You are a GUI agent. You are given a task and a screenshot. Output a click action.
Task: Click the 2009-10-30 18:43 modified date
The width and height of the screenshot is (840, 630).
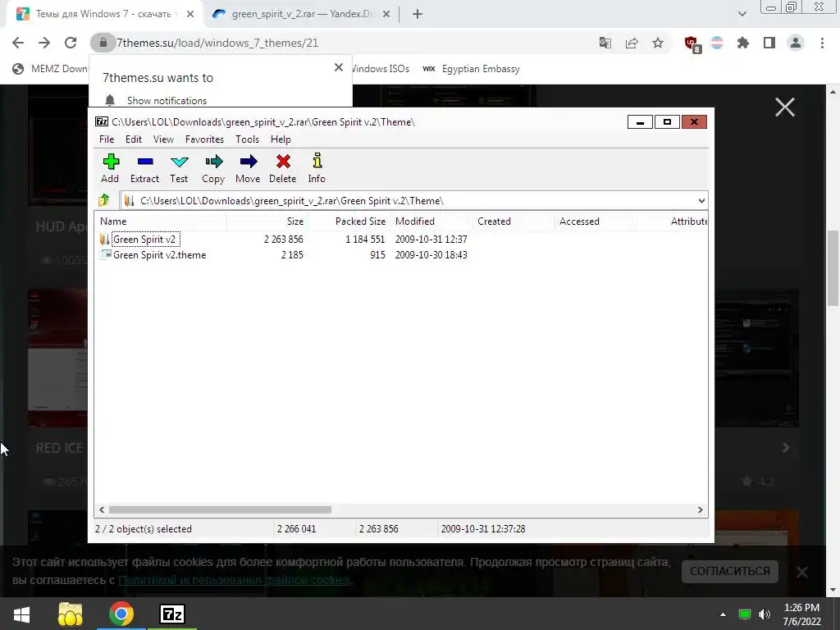[x=431, y=255]
